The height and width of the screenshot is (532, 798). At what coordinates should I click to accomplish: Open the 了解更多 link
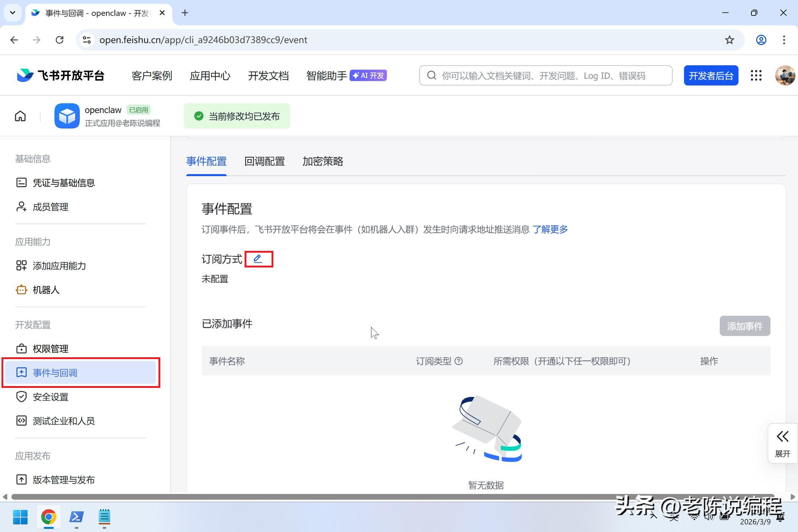550,229
